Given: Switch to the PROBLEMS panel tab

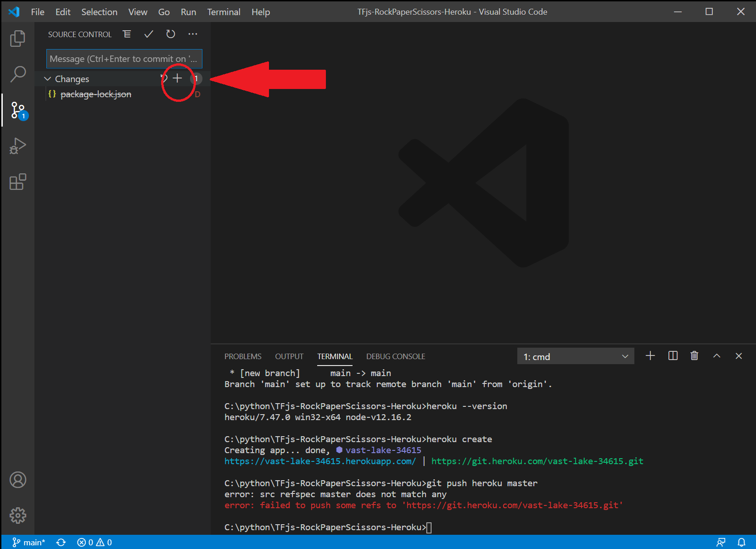Looking at the screenshot, I should 243,356.
